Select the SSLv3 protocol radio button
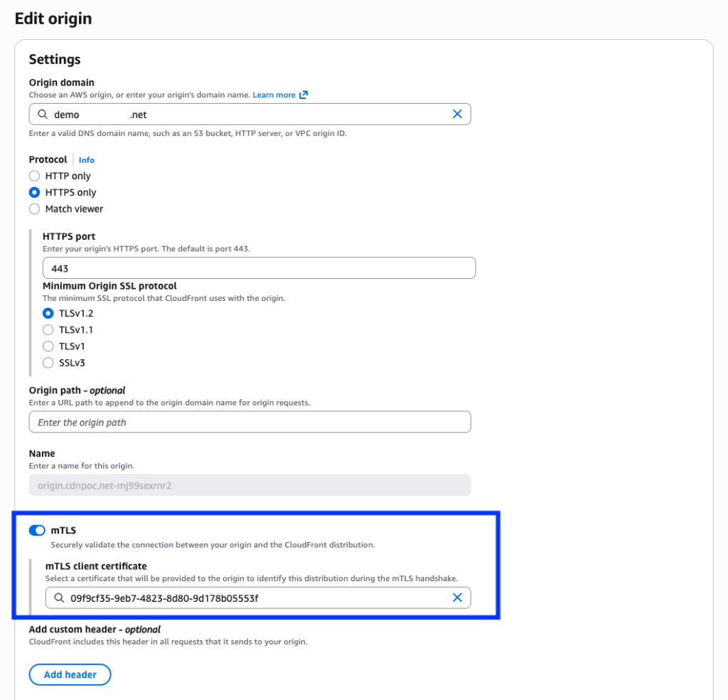The width and height of the screenshot is (728, 700). click(x=48, y=363)
